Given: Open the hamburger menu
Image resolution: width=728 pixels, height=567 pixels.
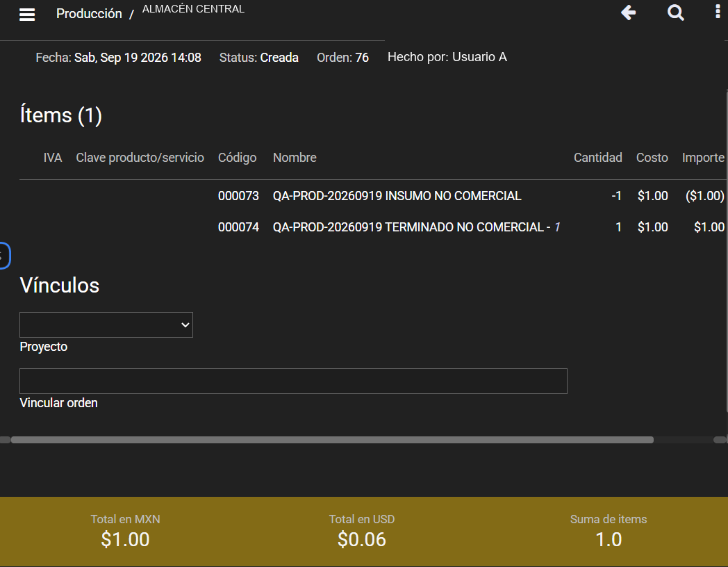Looking at the screenshot, I should pos(27,15).
